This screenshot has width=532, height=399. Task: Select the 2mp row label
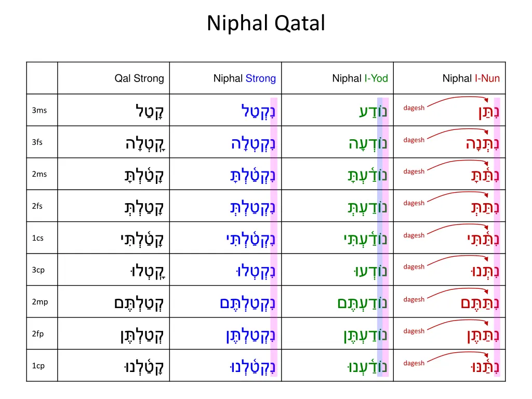point(39,302)
